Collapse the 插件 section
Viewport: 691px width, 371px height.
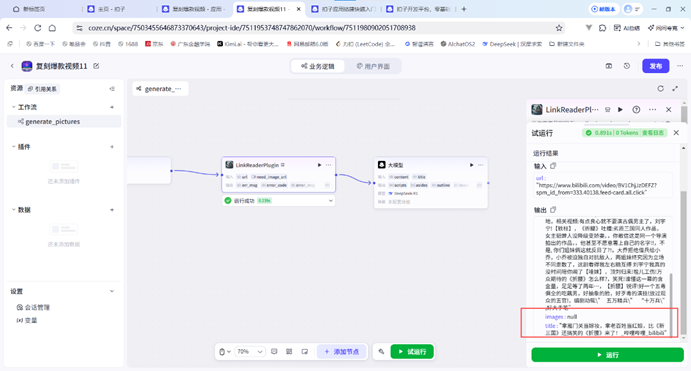13,147
